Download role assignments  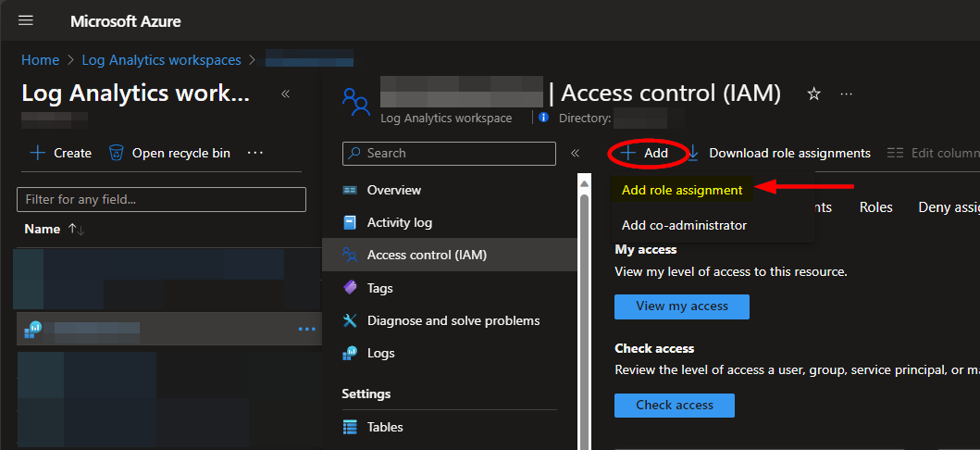pos(789,153)
